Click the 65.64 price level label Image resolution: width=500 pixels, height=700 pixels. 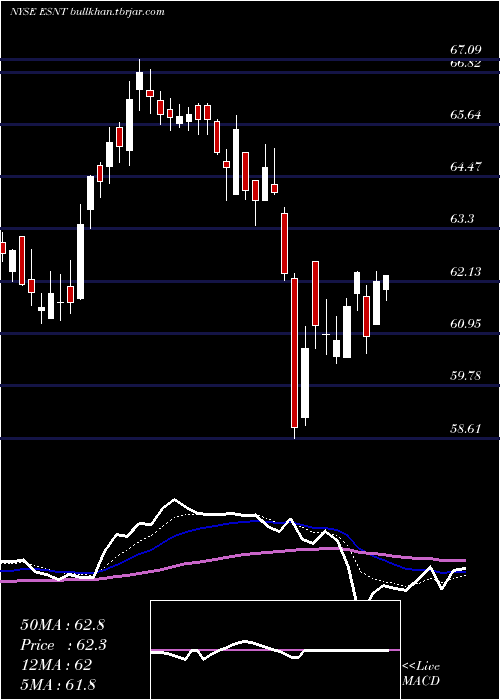466,115
